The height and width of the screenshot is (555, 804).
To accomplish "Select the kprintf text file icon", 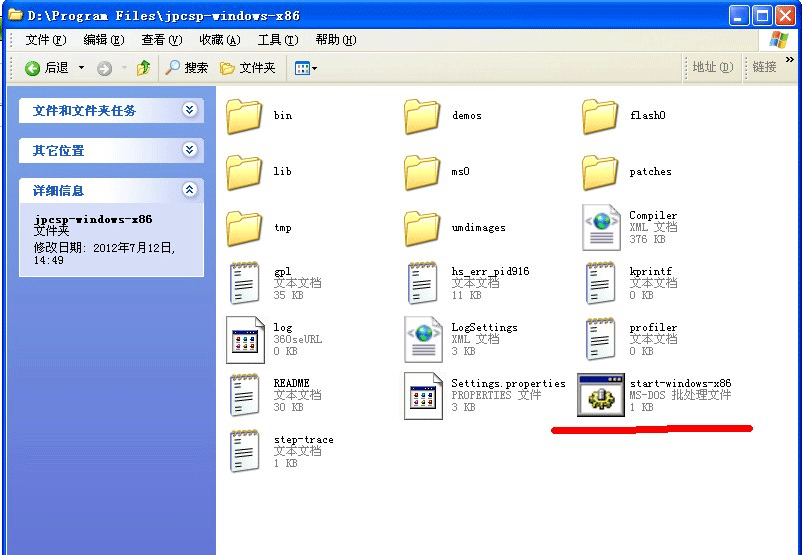I will 600,283.
